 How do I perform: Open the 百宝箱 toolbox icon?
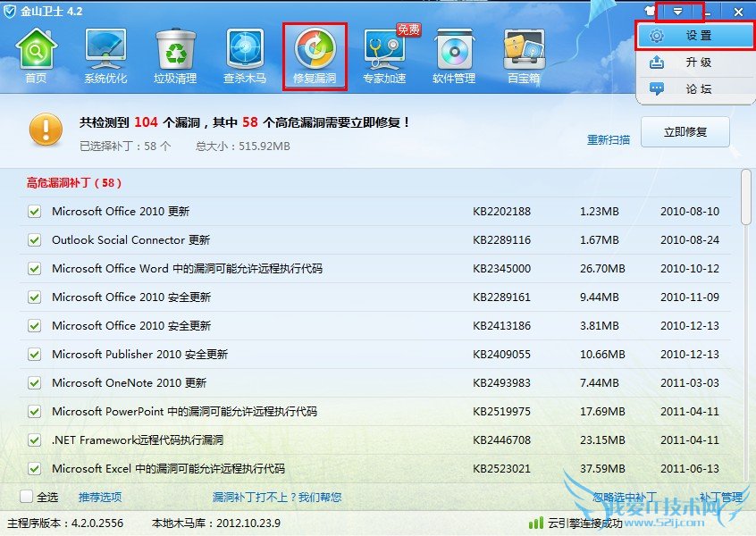[524, 56]
